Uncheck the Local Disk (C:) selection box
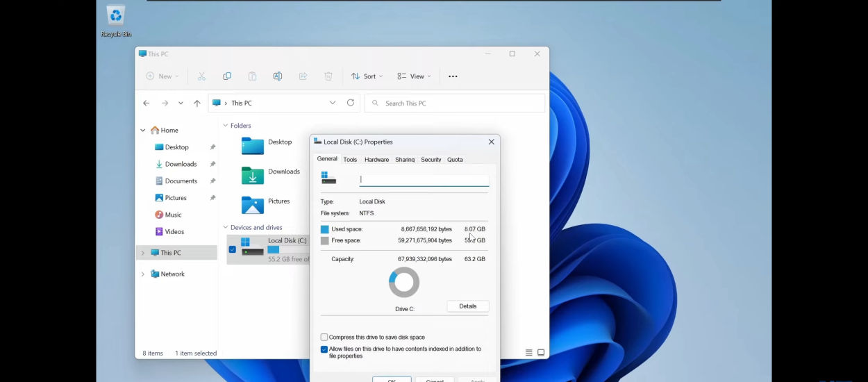 pyautogui.click(x=233, y=249)
